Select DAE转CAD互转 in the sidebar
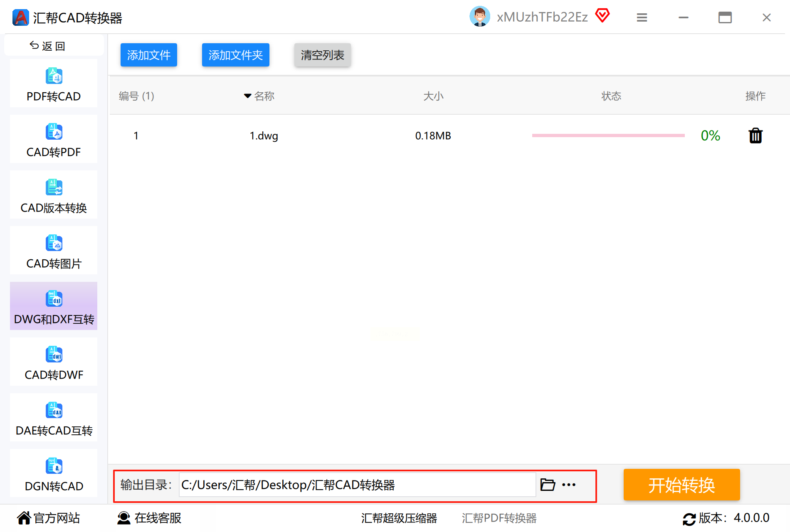The image size is (790, 532). pyautogui.click(x=54, y=418)
